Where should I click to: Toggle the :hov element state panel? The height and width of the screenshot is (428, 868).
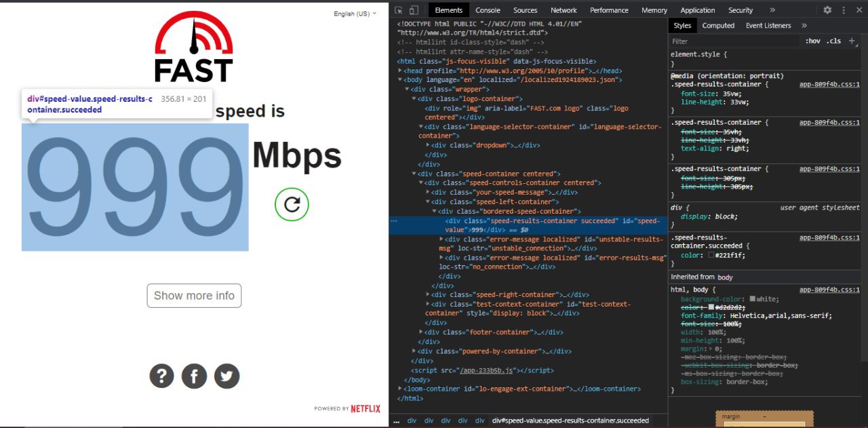pos(812,41)
